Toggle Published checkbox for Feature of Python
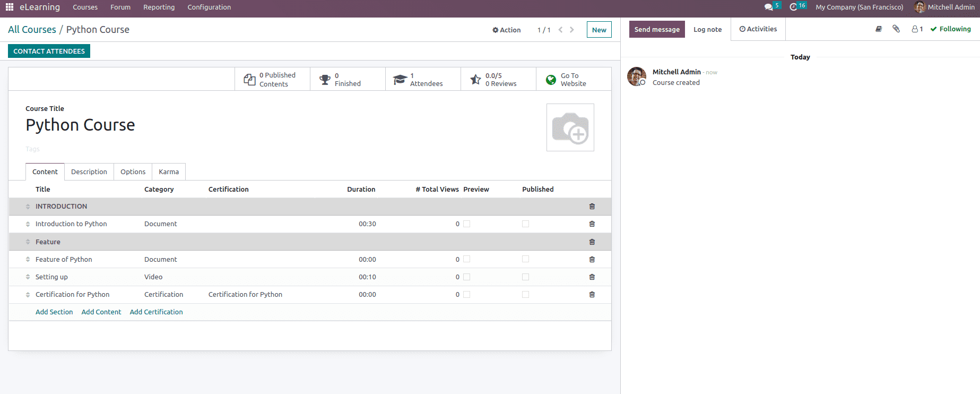980x394 pixels. coord(526,259)
